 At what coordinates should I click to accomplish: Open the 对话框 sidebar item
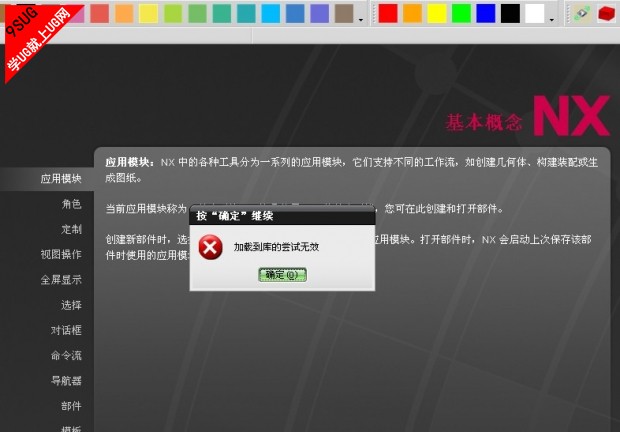click(66, 330)
